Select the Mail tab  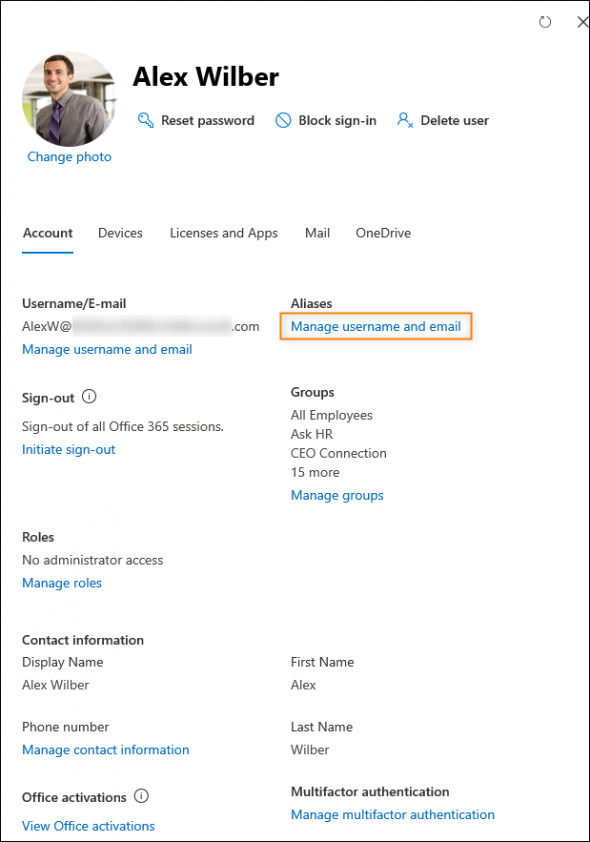[x=317, y=233]
